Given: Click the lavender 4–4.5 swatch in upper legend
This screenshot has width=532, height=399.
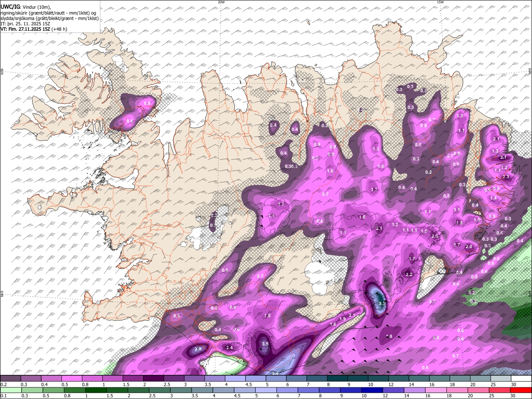Looking at the screenshot, I should [235, 379].
